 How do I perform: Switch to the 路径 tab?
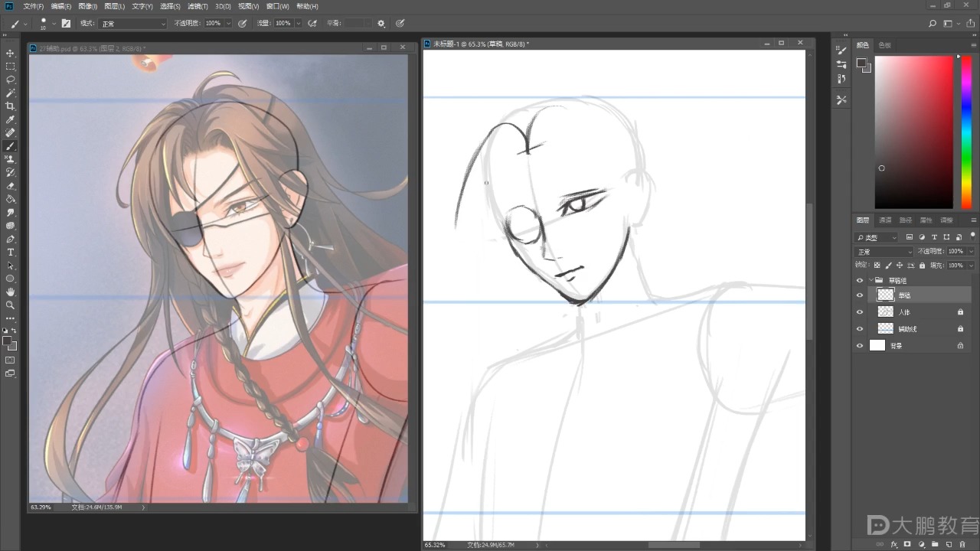(x=905, y=220)
